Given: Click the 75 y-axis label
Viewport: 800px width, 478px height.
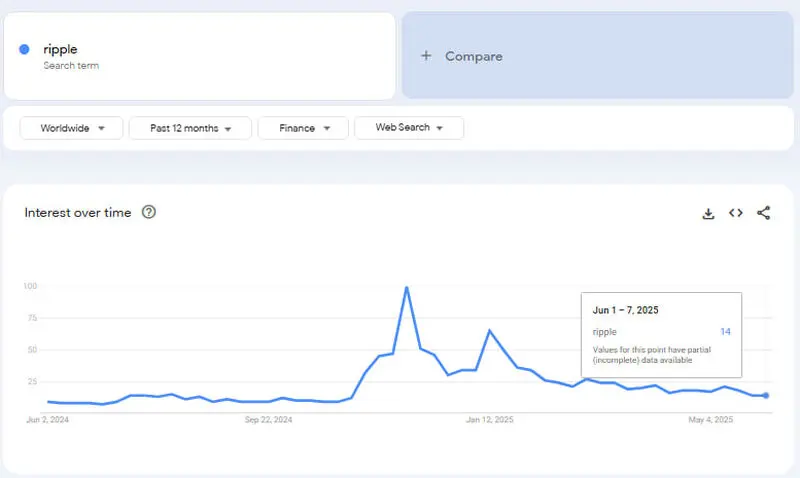Looking at the screenshot, I should (x=32, y=318).
